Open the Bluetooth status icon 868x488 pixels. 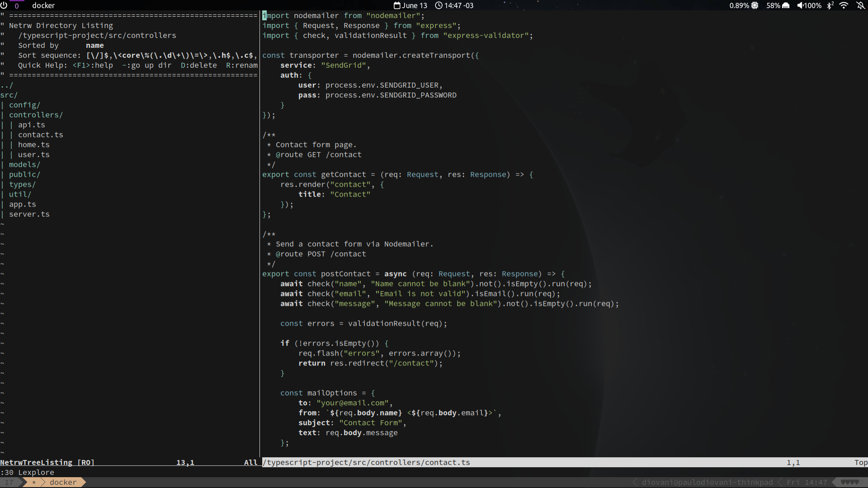830,5
